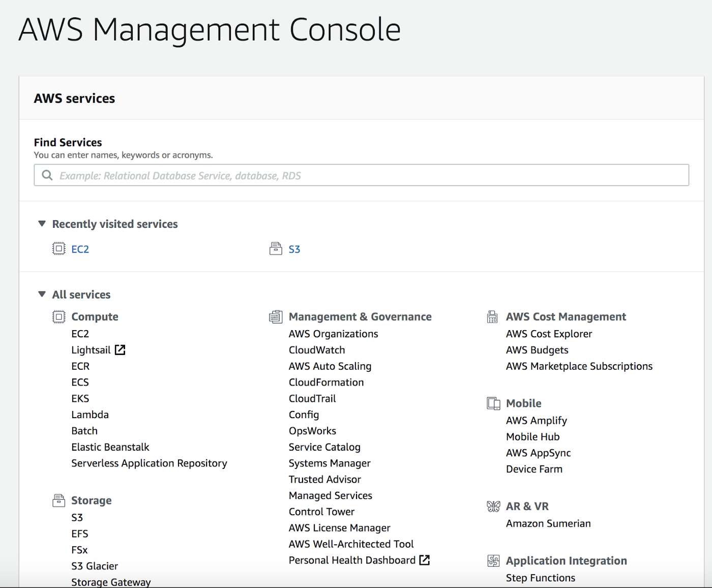Open Trusted Advisor
The image size is (712, 588).
pos(325,480)
